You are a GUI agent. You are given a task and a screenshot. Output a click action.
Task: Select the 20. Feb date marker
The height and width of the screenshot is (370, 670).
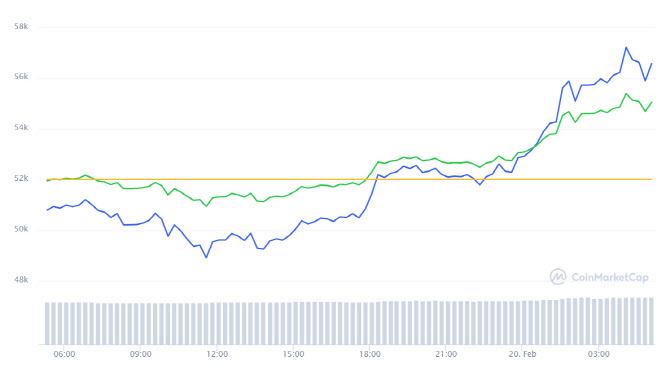tap(522, 354)
